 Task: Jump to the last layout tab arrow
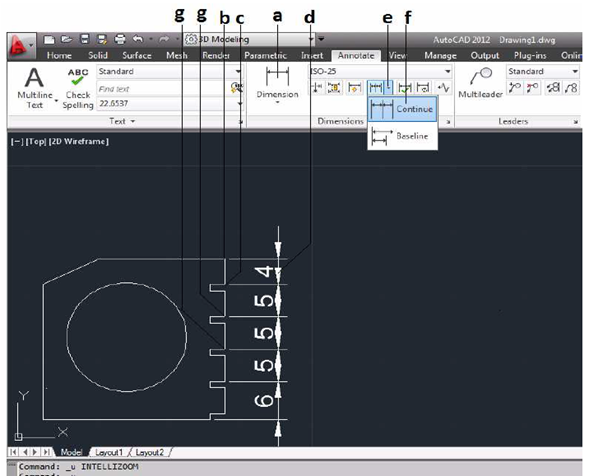pos(47,452)
